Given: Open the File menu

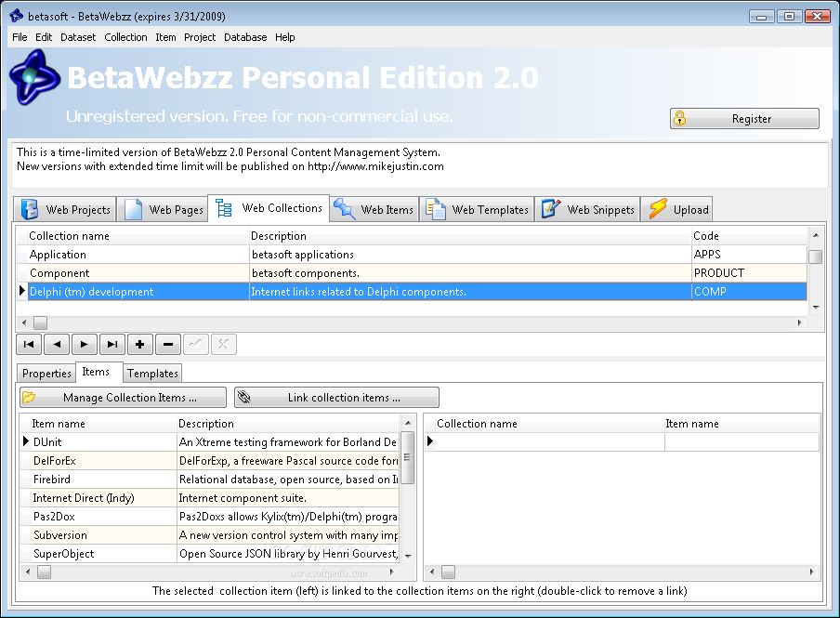Looking at the screenshot, I should tap(20, 37).
